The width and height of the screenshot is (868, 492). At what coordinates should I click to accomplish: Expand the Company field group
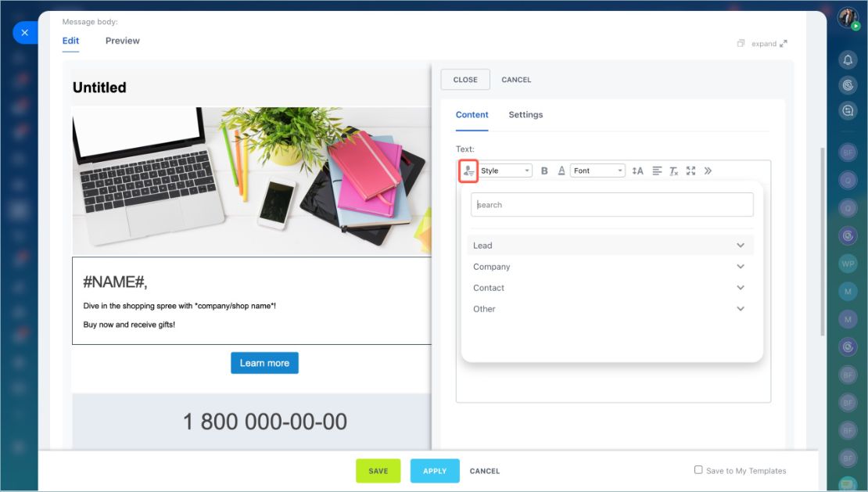click(610, 267)
